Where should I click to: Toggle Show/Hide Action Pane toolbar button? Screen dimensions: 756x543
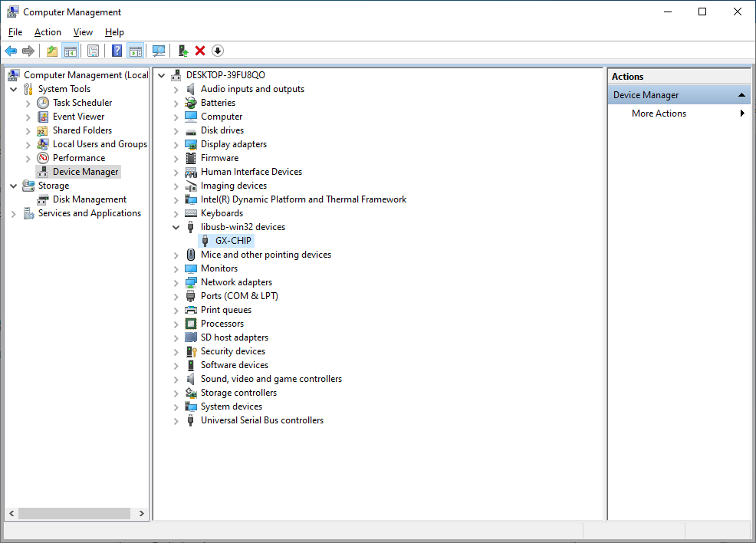(135, 51)
